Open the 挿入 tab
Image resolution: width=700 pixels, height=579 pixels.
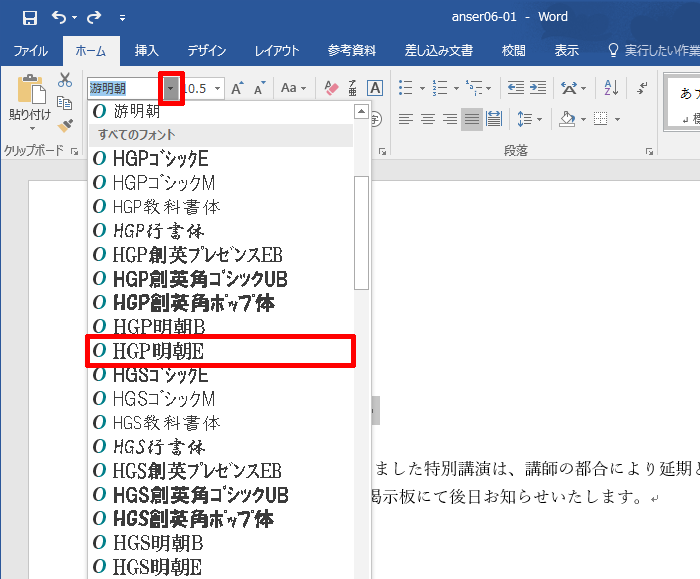tap(147, 51)
